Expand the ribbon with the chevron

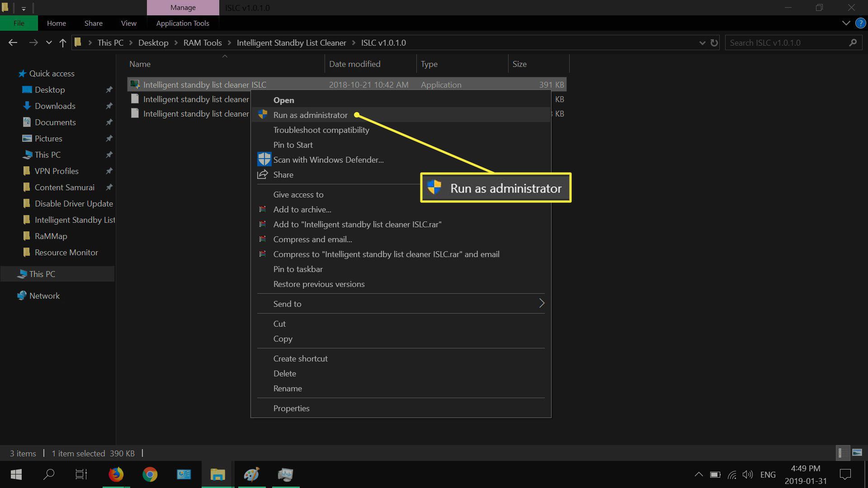point(846,23)
